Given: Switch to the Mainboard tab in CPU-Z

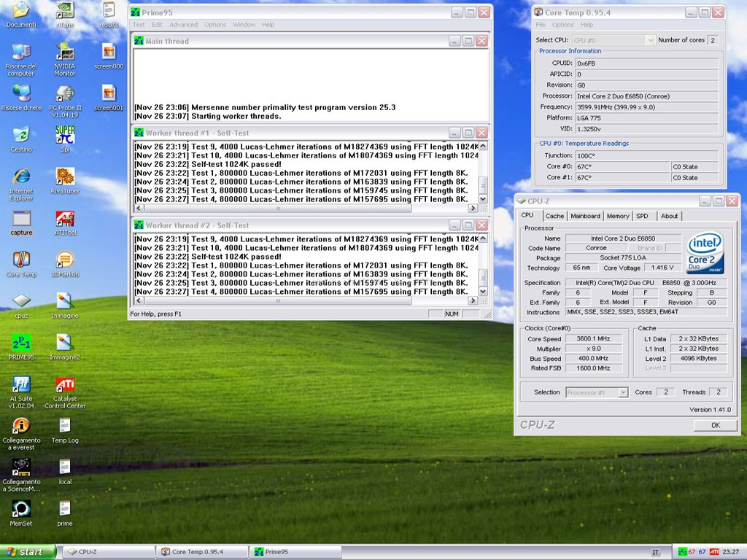Looking at the screenshot, I should pos(585,216).
